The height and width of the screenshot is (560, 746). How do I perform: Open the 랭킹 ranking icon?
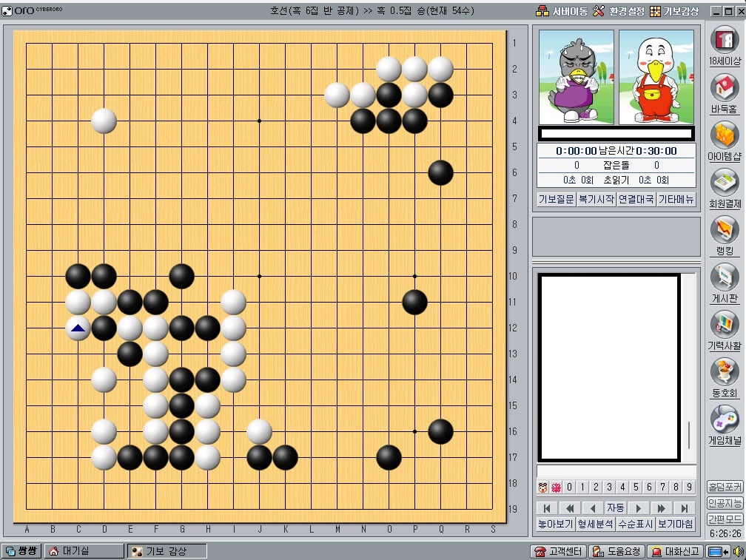tap(725, 236)
